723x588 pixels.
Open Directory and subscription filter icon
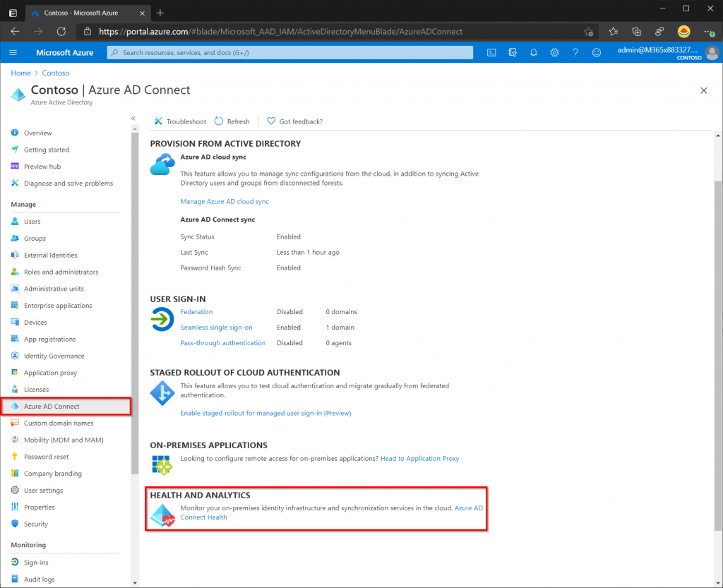tap(513, 52)
